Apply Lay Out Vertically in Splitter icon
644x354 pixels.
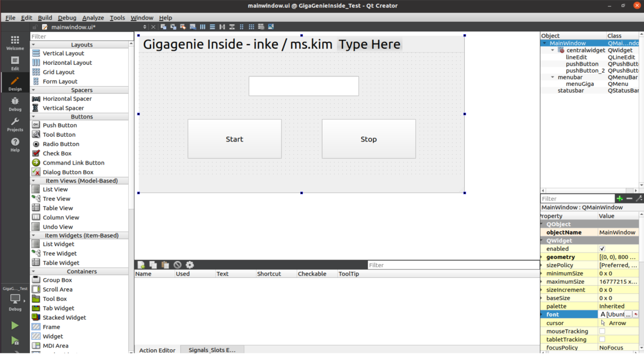coord(232,27)
